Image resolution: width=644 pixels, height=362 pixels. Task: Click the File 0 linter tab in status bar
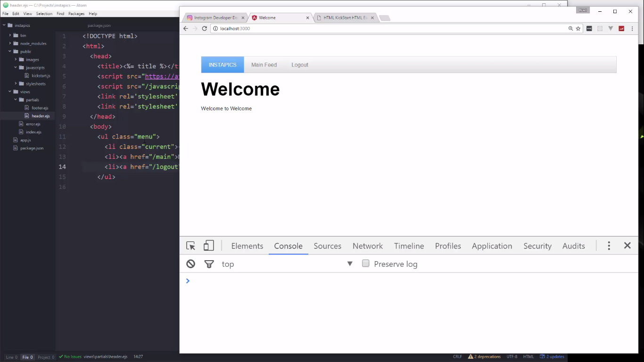coord(28,357)
